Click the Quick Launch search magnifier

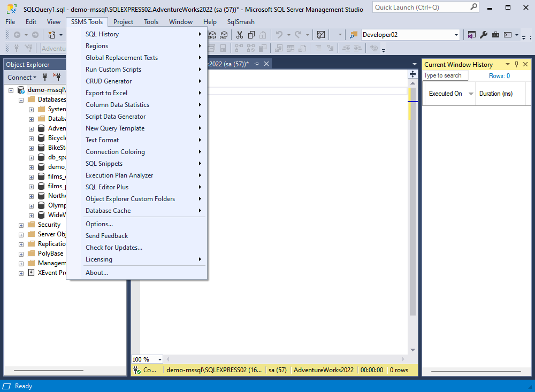pos(473,7)
